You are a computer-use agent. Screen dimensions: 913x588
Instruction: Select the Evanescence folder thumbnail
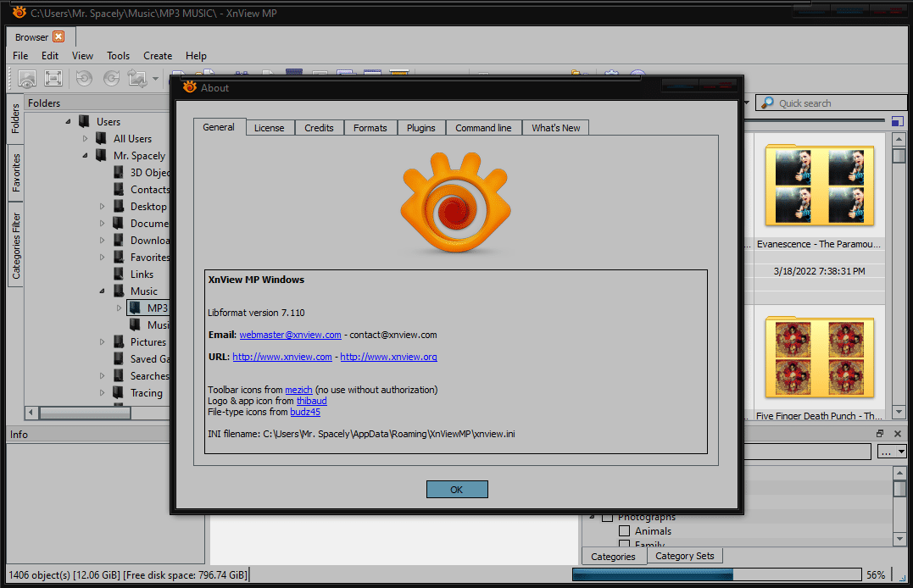(x=819, y=186)
